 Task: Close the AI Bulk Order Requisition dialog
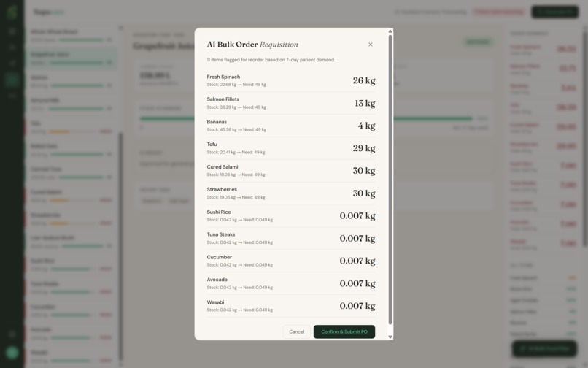point(370,45)
